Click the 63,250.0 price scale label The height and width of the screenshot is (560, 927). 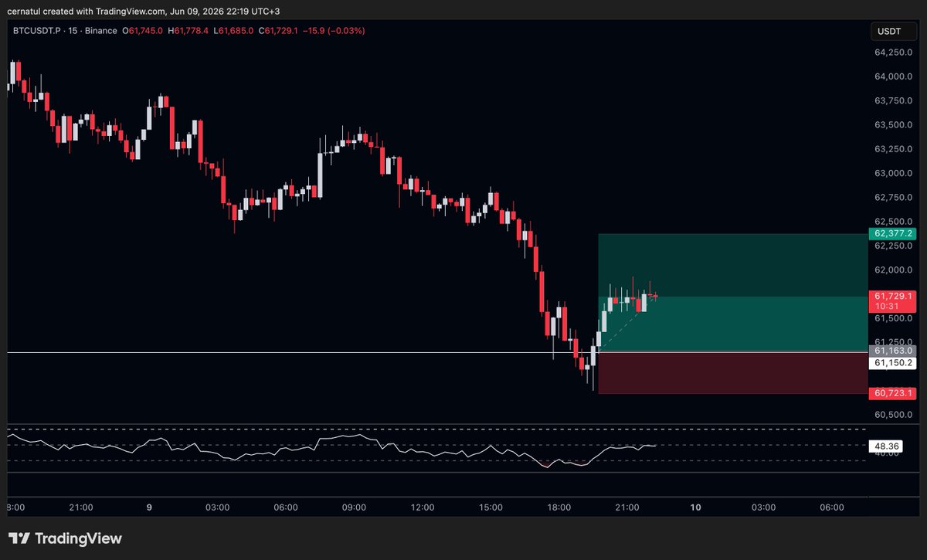tap(893, 149)
